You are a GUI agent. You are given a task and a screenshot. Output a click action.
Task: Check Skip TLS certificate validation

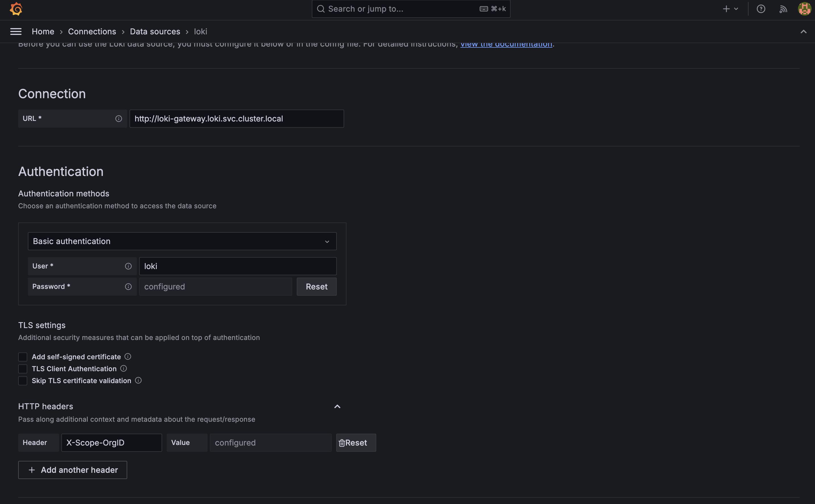[x=23, y=381]
